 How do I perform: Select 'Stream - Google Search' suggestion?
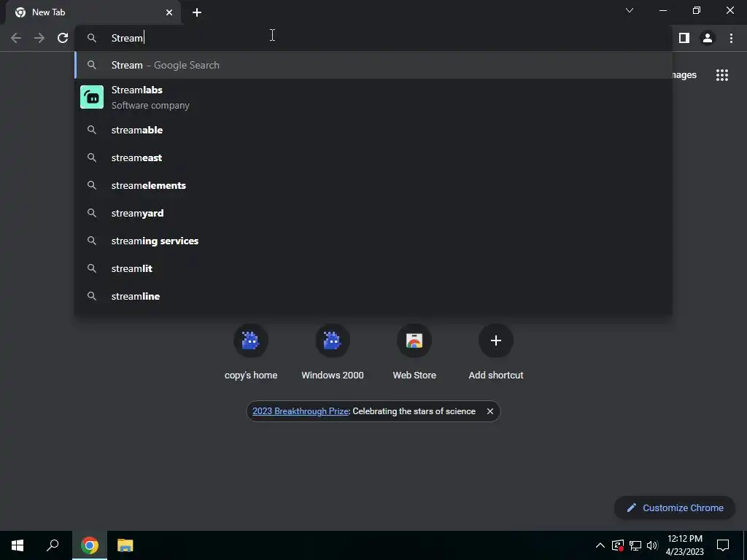tap(374, 65)
